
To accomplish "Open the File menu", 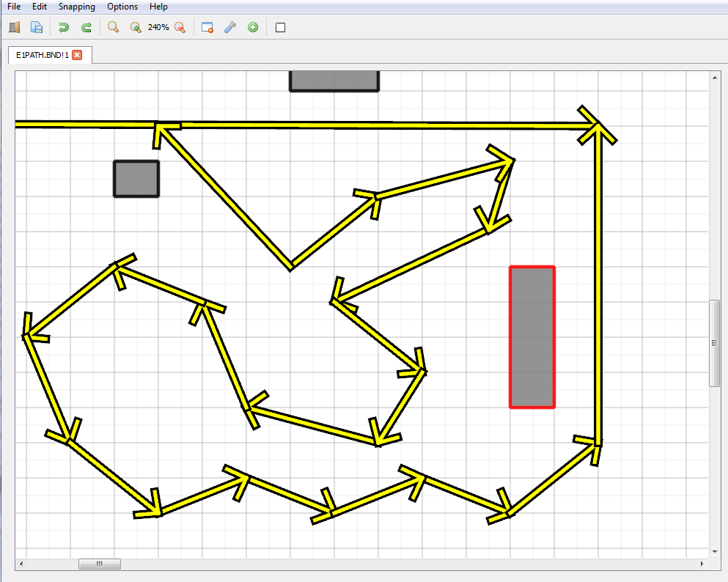I will tap(14, 7).
